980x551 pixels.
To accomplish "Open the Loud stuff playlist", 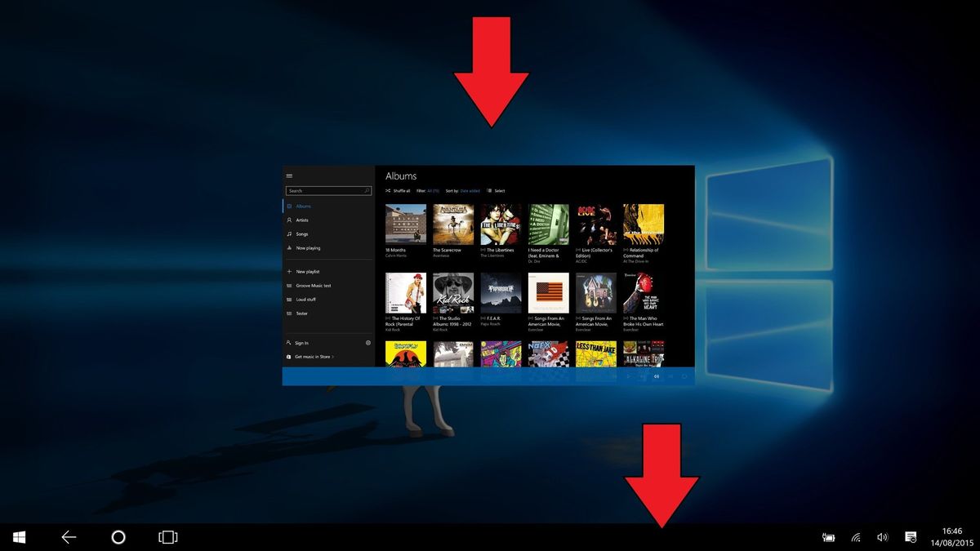I will [x=302, y=299].
